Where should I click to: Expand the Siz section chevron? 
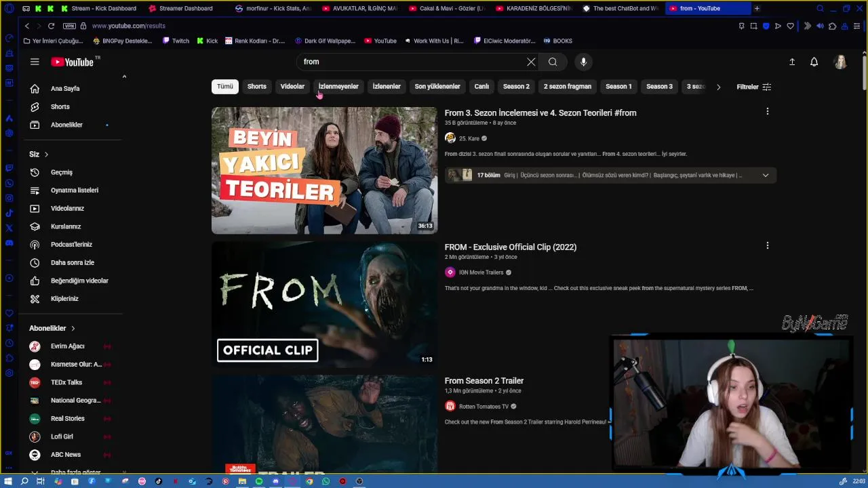click(x=46, y=155)
